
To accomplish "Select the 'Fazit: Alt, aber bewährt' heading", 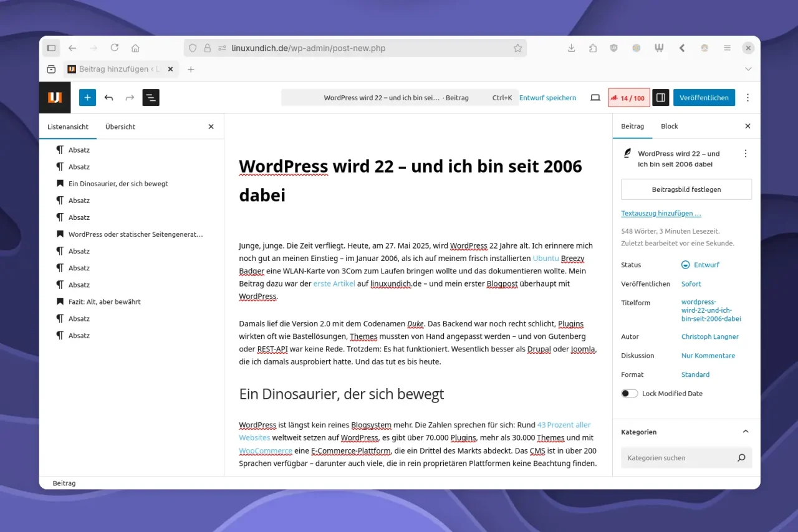I will coord(104,302).
